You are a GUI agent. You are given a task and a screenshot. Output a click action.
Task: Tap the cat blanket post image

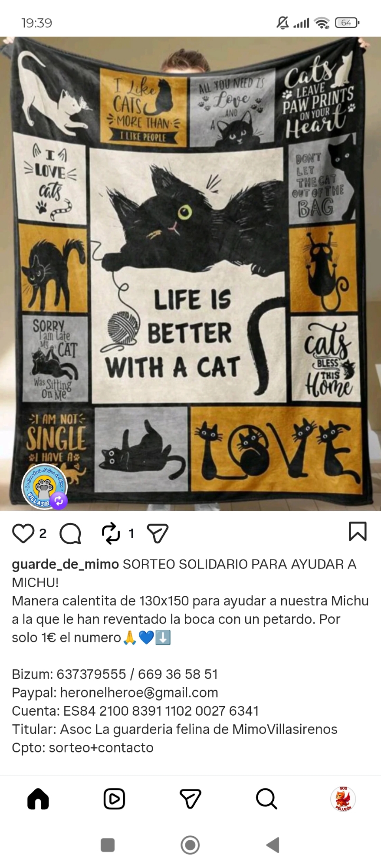[190, 273]
